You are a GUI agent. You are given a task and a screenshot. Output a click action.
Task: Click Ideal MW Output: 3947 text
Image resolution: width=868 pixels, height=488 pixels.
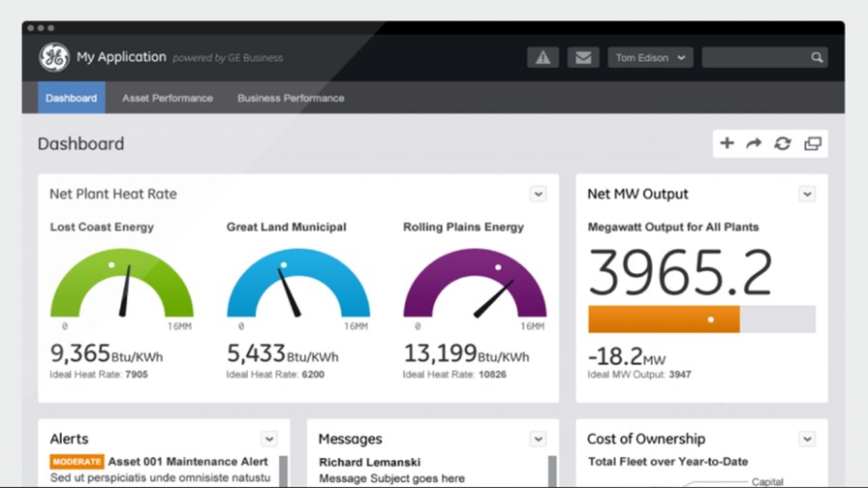639,375
